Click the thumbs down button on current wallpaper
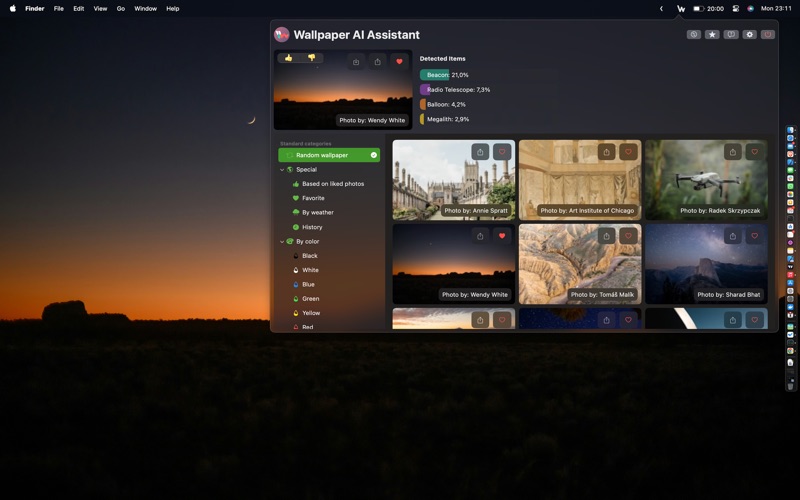800x500 pixels. 311,58
